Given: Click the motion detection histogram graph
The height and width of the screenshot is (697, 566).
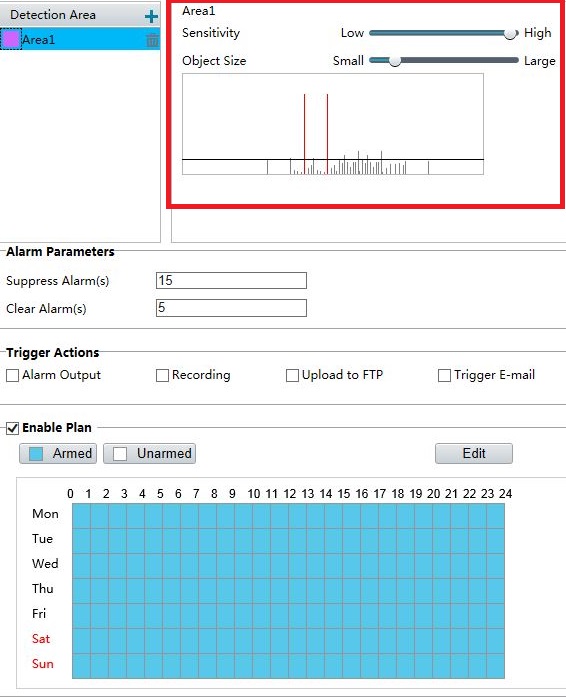Looking at the screenshot, I should pyautogui.click(x=333, y=124).
